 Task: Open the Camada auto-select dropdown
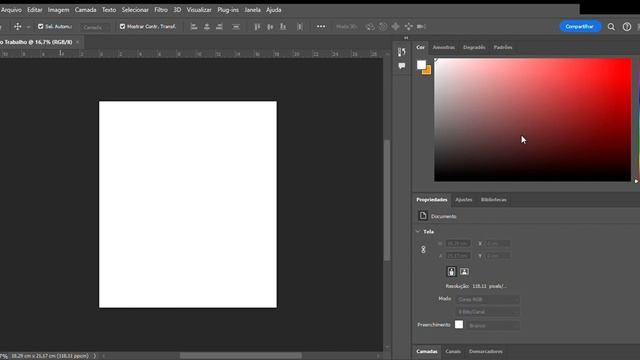[95, 27]
